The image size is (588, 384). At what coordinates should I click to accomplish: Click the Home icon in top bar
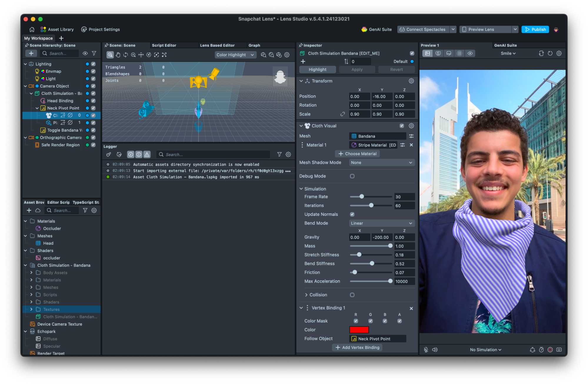tap(32, 29)
